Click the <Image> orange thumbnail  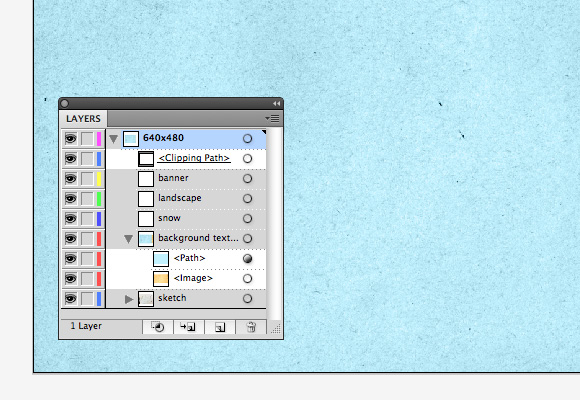tap(161, 279)
